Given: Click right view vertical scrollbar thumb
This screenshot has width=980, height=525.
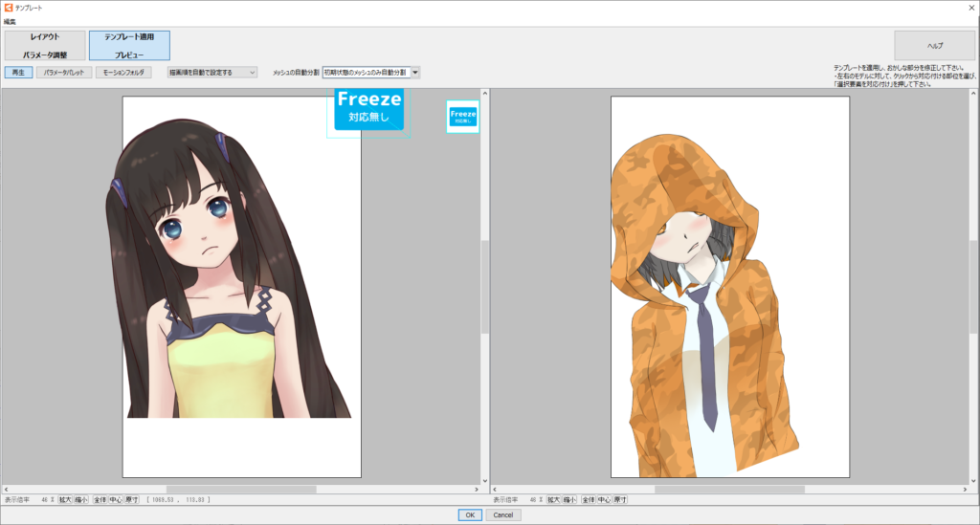Looking at the screenshot, I should 972,287.
